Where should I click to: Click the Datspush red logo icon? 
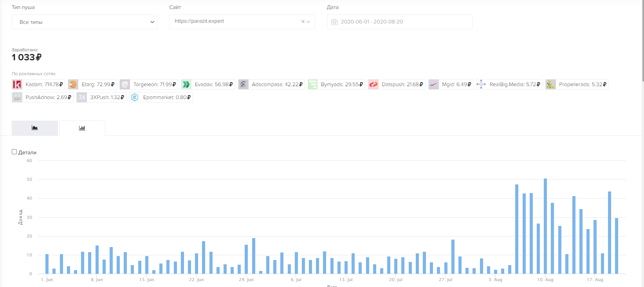[373, 85]
